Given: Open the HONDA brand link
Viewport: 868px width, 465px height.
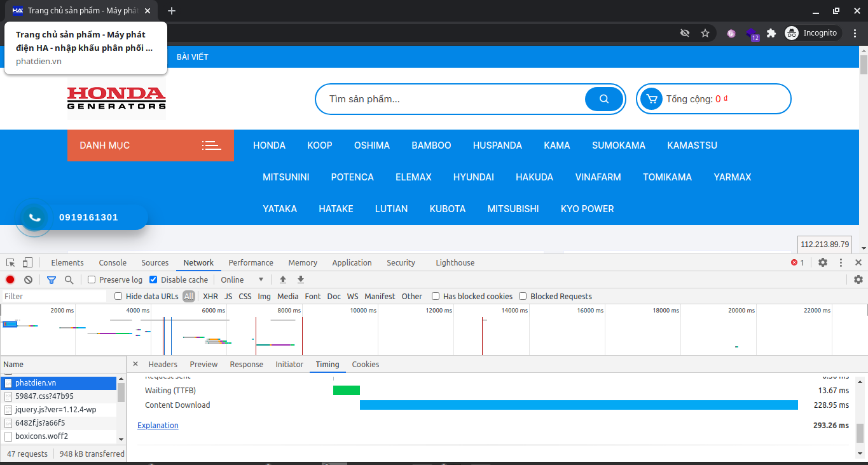Looking at the screenshot, I should (270, 145).
